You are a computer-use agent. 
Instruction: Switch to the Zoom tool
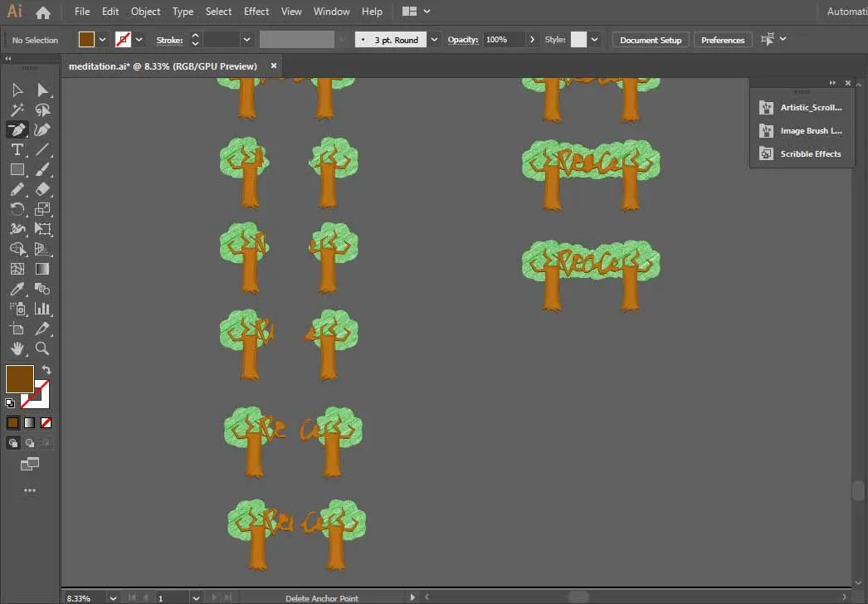coord(43,348)
